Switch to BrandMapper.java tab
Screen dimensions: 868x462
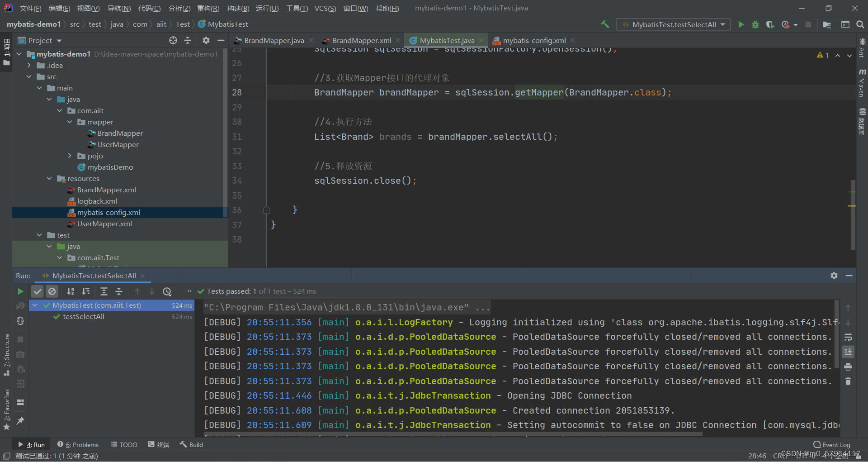point(274,40)
